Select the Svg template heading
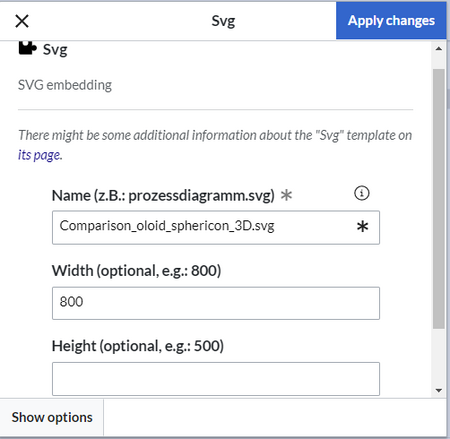This screenshot has height=439, width=450. click(x=55, y=50)
